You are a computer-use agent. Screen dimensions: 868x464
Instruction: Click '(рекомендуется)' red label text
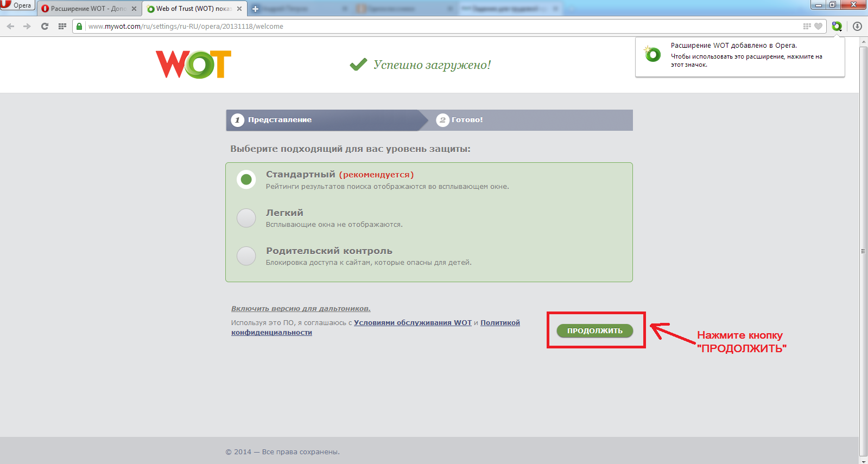click(x=376, y=175)
